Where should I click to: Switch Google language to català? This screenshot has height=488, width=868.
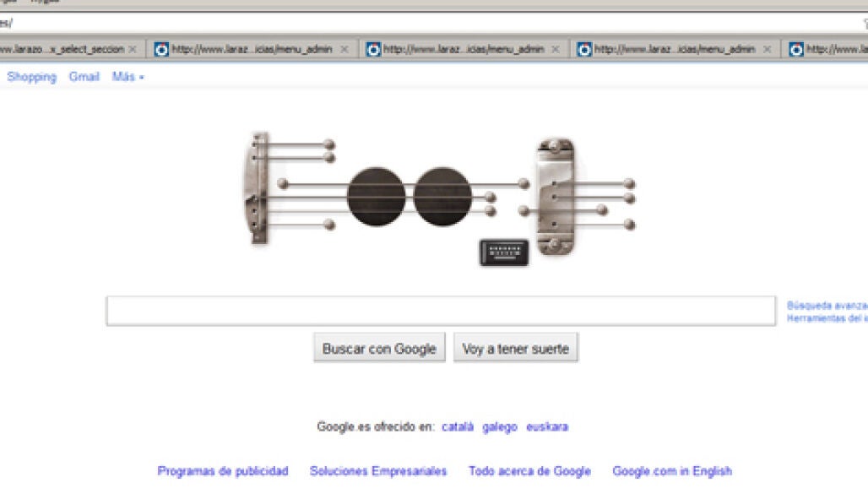[x=458, y=426]
